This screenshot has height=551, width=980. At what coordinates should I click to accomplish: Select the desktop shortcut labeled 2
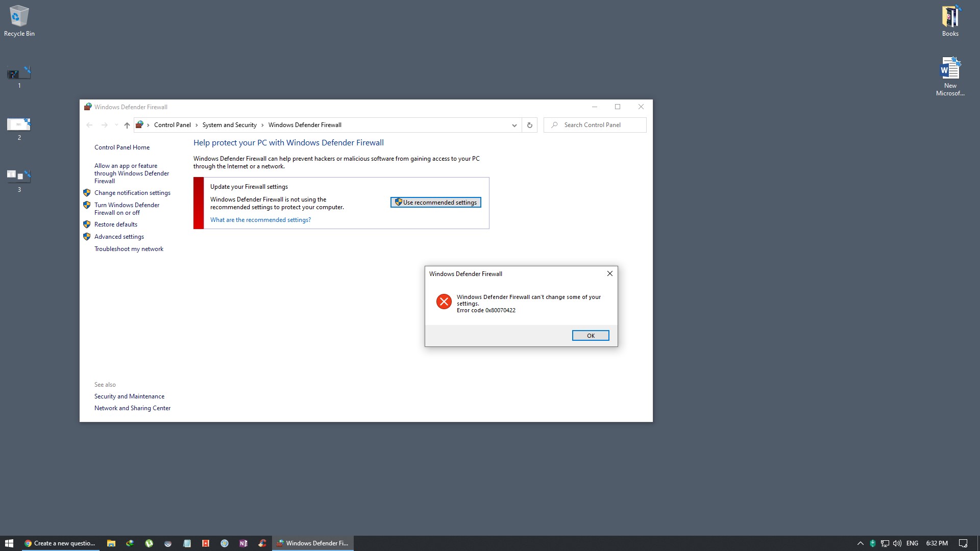pos(19,129)
